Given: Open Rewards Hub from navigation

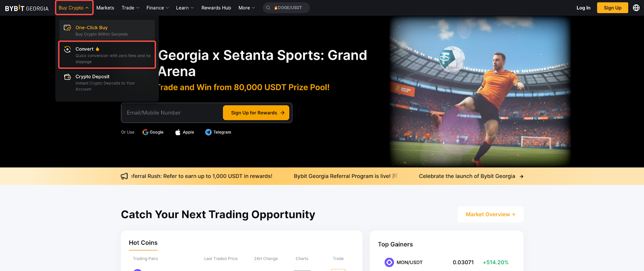Looking at the screenshot, I should 216,8.
